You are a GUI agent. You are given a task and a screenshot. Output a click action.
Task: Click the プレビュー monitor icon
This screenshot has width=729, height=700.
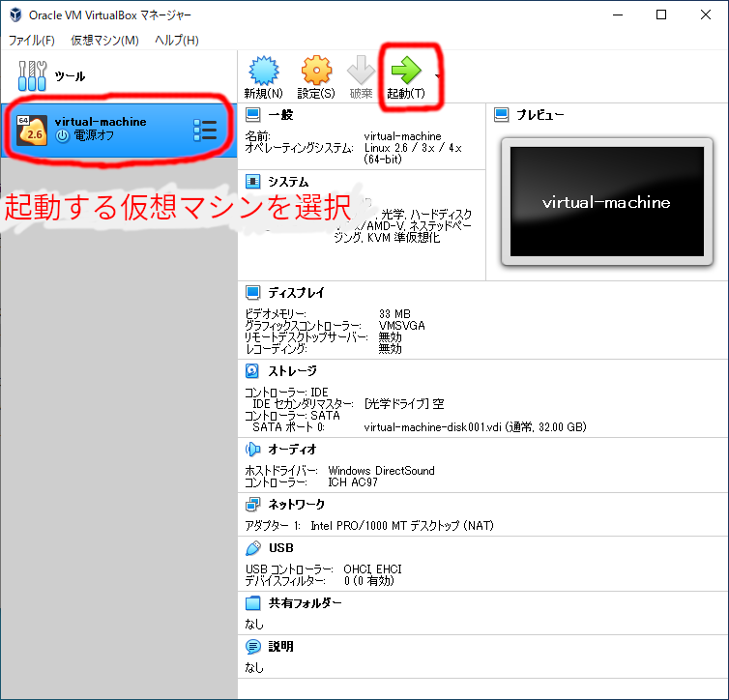coord(501,115)
